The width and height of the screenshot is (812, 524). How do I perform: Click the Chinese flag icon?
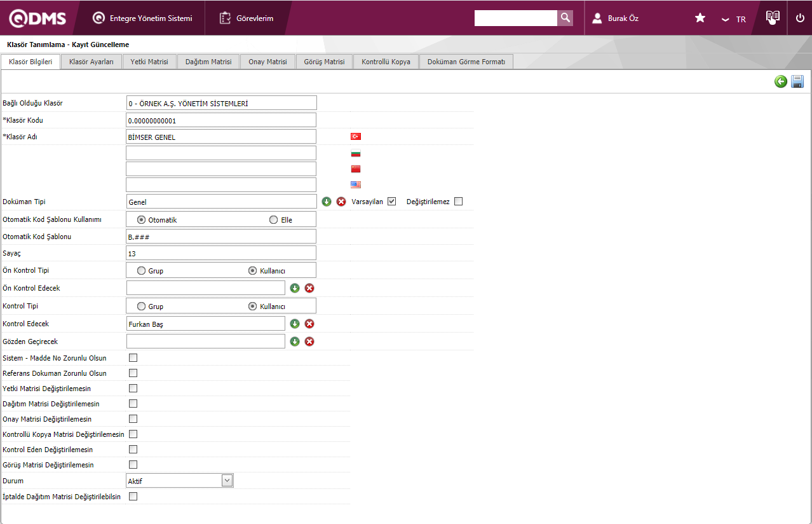356,169
